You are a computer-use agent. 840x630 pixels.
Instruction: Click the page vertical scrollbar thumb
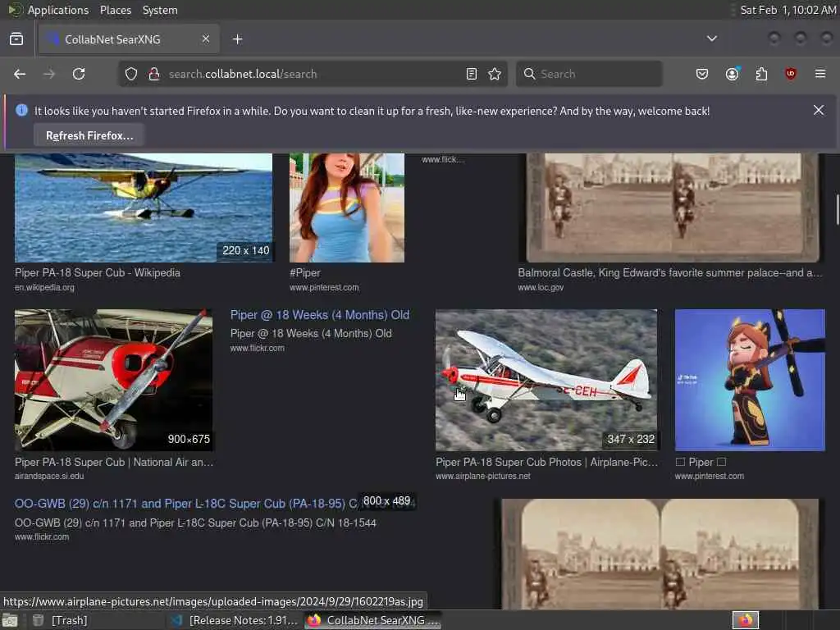[x=837, y=210]
